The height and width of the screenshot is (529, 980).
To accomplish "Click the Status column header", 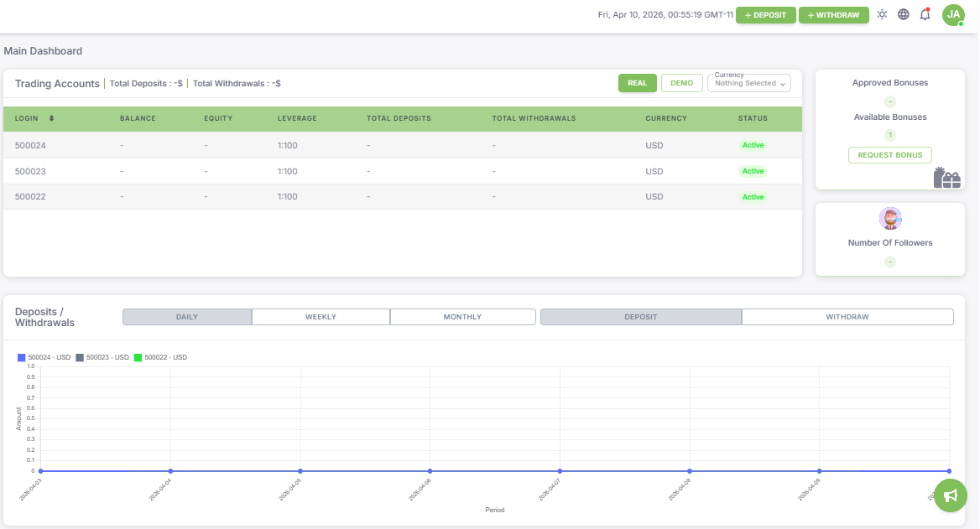I will pyautogui.click(x=753, y=118).
